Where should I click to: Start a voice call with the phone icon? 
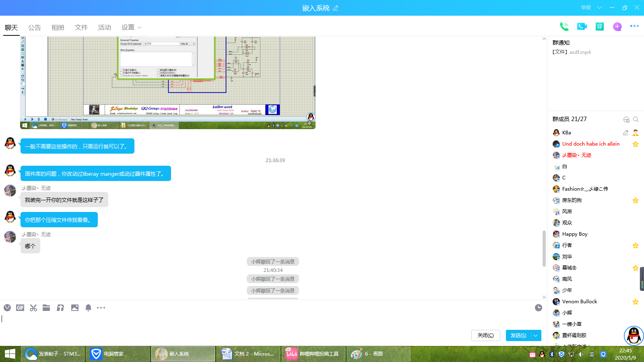(564, 27)
